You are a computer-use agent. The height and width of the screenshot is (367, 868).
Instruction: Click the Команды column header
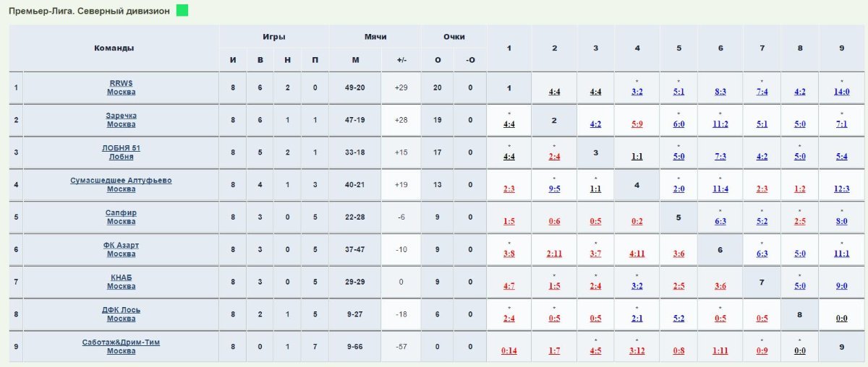click(x=114, y=48)
